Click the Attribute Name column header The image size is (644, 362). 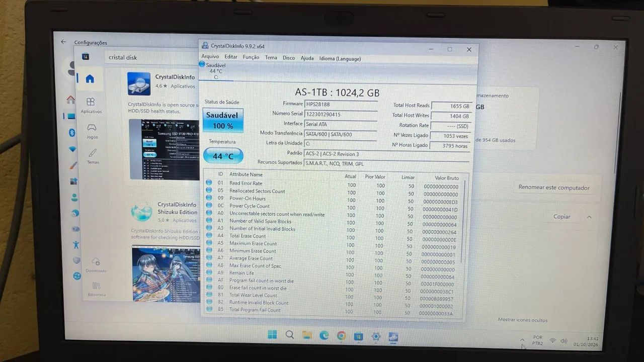(x=246, y=174)
